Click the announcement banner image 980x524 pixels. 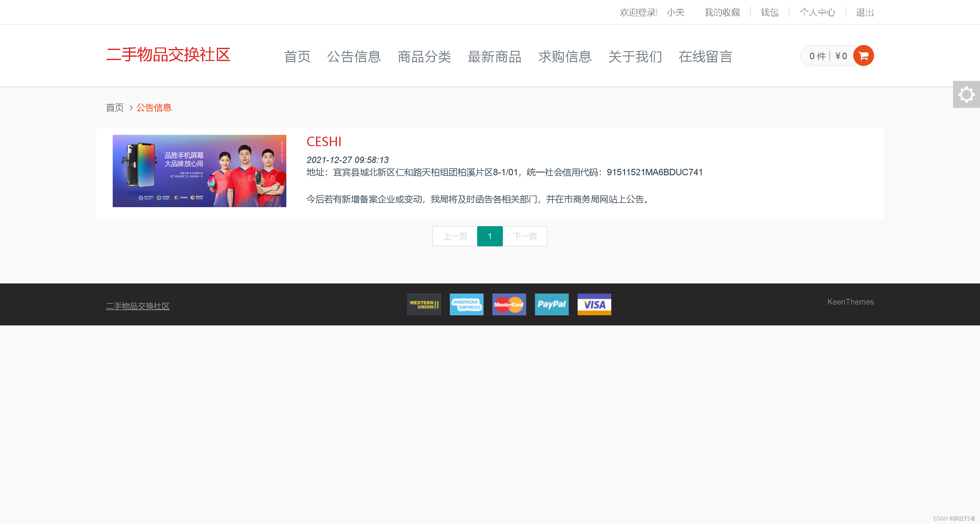click(199, 171)
